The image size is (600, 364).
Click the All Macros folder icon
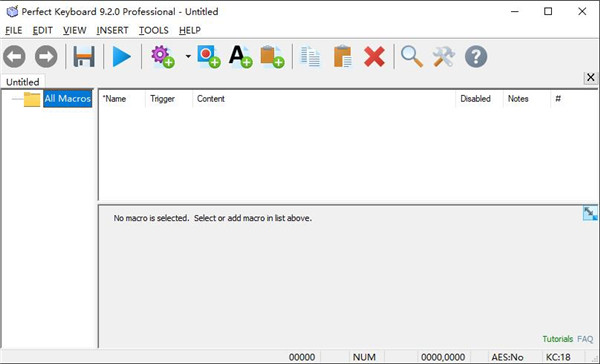(32, 99)
